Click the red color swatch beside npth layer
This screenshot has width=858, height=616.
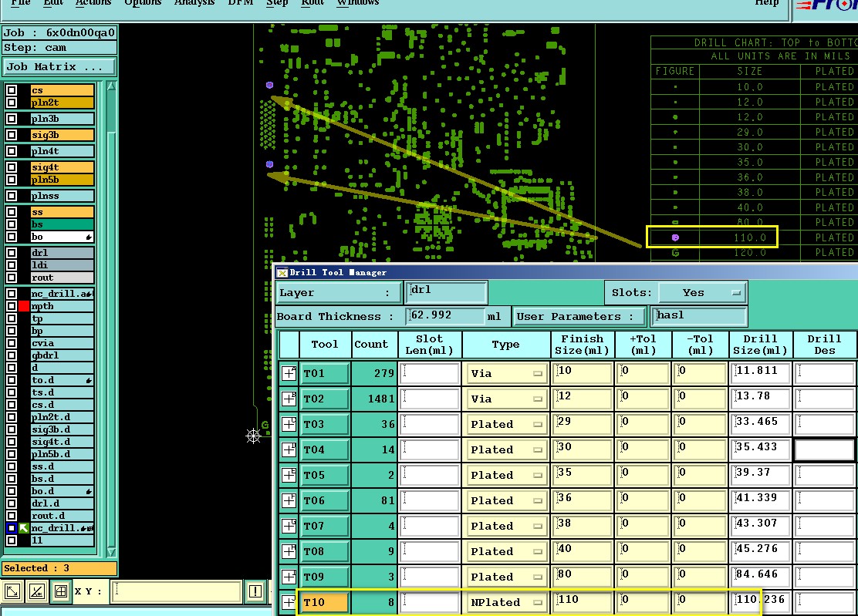coord(24,306)
